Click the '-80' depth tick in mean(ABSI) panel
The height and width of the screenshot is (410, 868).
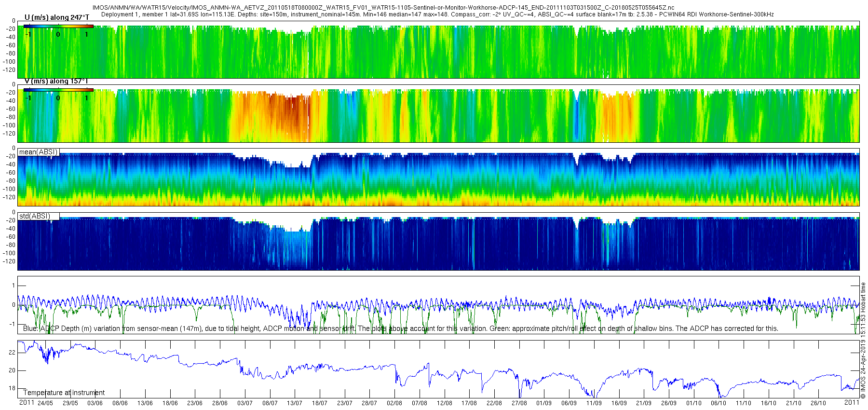click(10, 181)
